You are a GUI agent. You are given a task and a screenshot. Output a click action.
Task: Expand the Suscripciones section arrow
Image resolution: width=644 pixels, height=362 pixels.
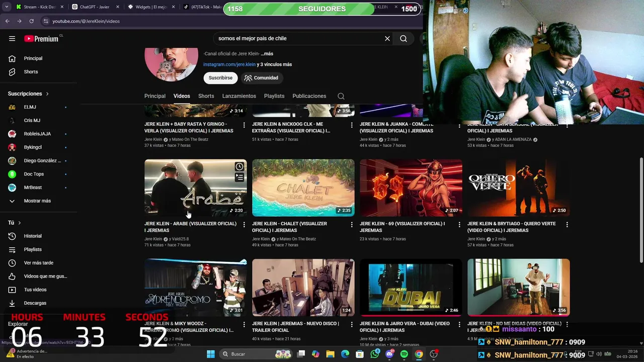pos(47,94)
